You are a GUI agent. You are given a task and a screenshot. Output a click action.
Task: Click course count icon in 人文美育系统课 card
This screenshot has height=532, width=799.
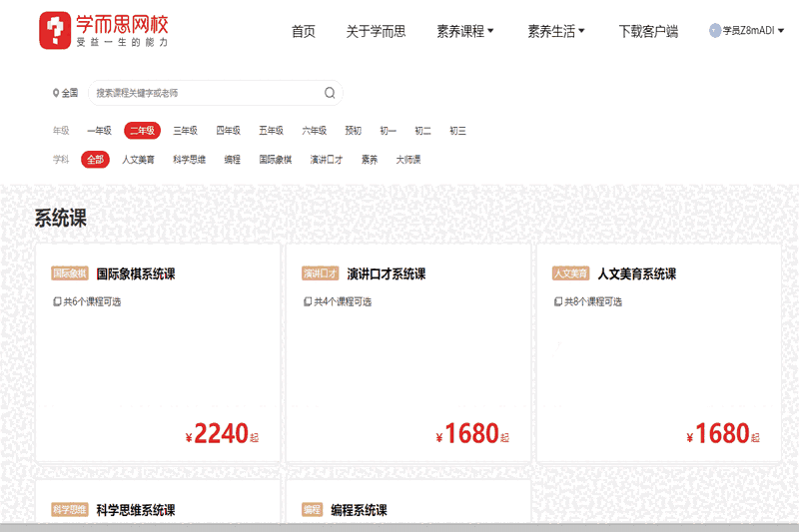coord(558,301)
